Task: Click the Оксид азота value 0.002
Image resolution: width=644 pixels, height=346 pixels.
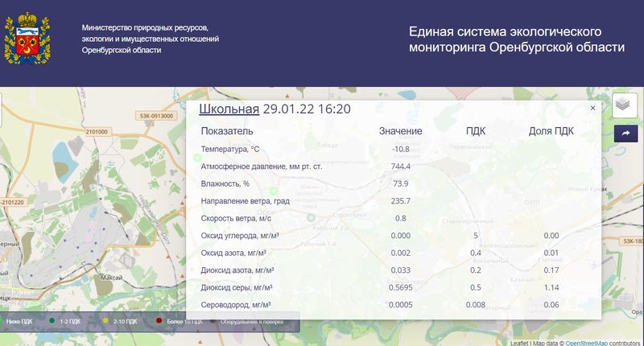Action: (x=400, y=253)
